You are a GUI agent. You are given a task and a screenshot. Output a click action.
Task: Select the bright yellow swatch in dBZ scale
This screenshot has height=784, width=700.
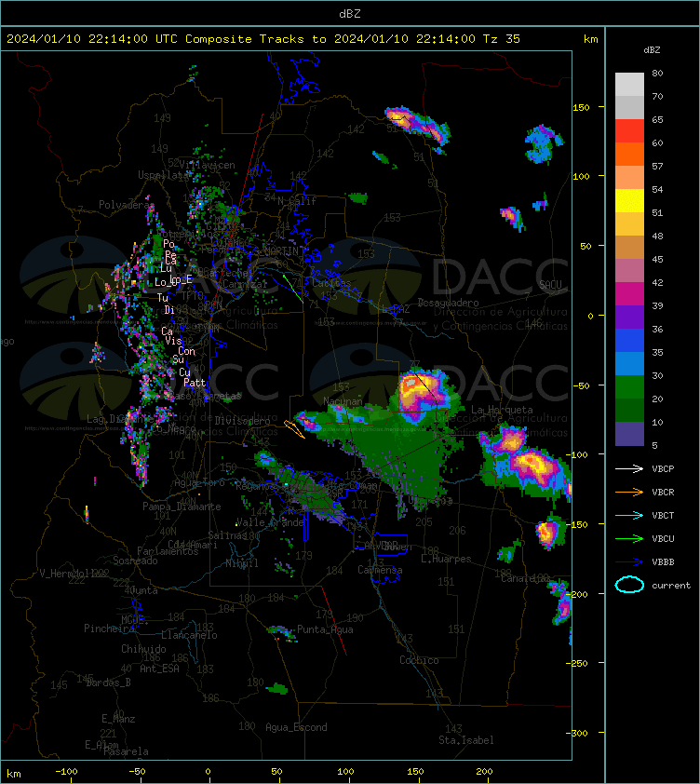coord(629,200)
